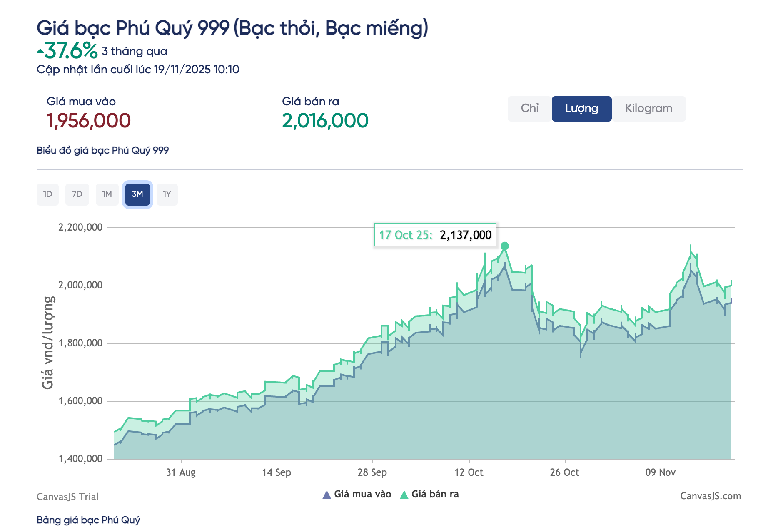Screen dimensions: 758x532
Task: Choose the Lượng unit tab
Action: 581,109
